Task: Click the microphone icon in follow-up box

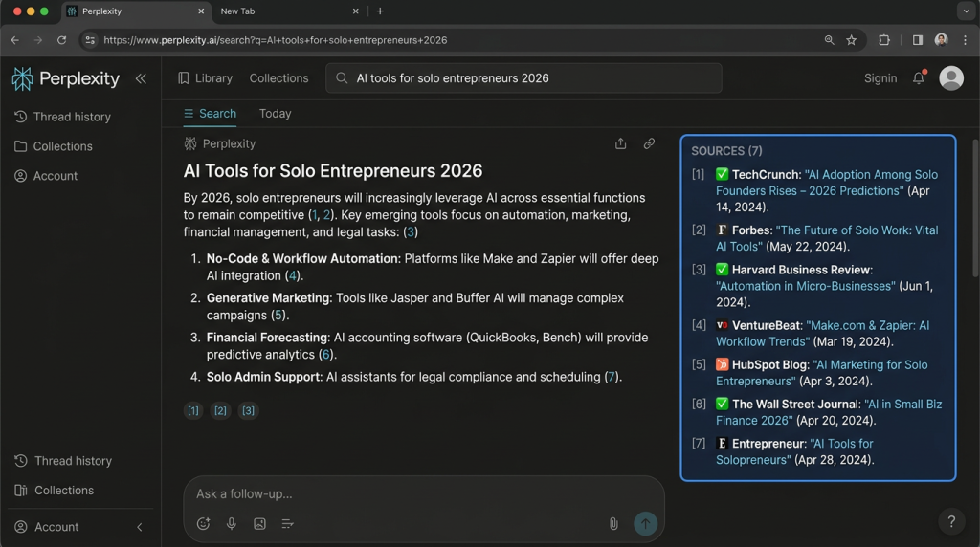Action: click(x=232, y=523)
